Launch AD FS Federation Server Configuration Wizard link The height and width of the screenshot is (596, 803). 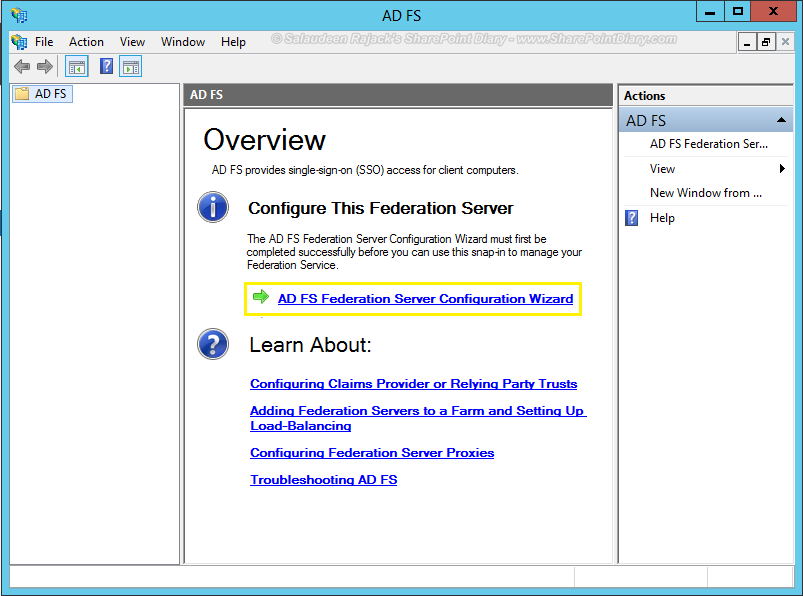pyautogui.click(x=425, y=299)
